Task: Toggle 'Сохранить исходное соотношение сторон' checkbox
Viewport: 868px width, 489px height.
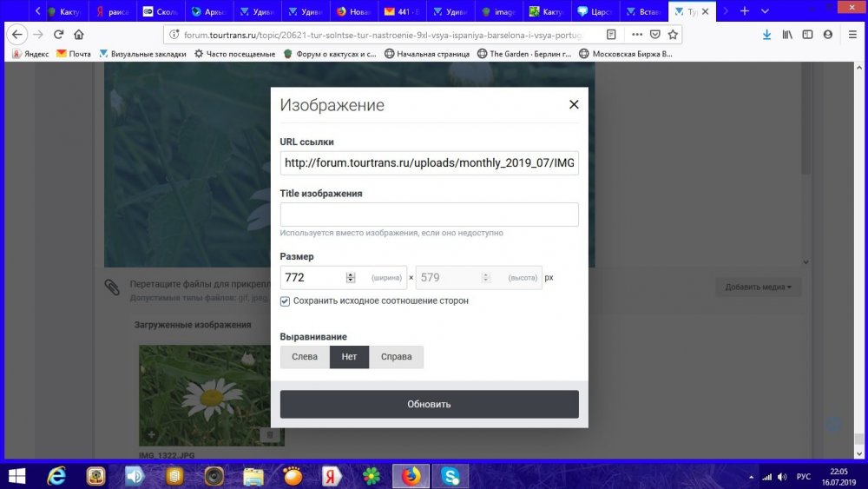Action: pyautogui.click(x=286, y=301)
